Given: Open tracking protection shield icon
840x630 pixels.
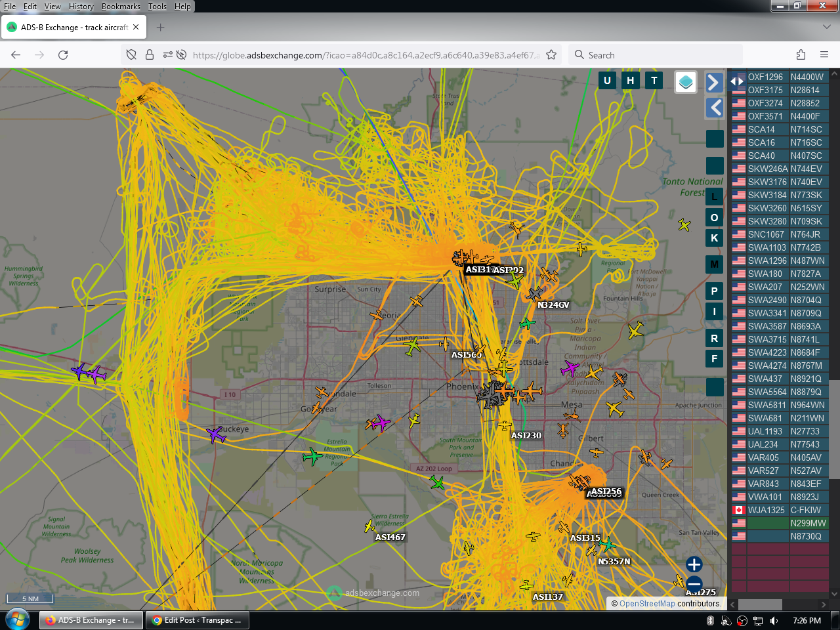Looking at the screenshot, I should (x=131, y=55).
